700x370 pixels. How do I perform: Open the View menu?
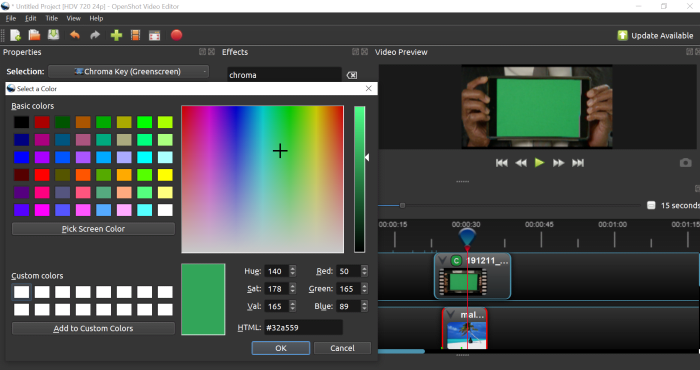pos(74,18)
